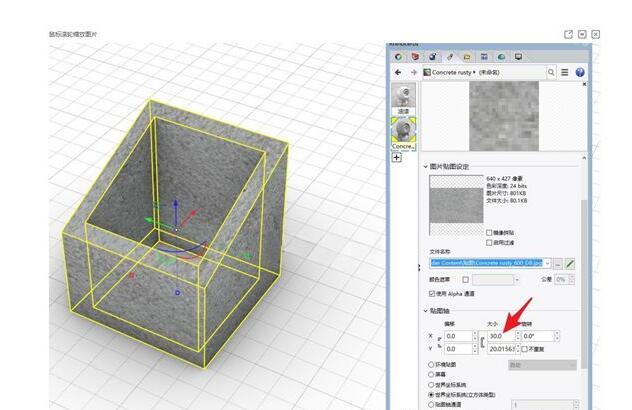Open the hamburger menu in the material panel

pyautogui.click(x=565, y=72)
